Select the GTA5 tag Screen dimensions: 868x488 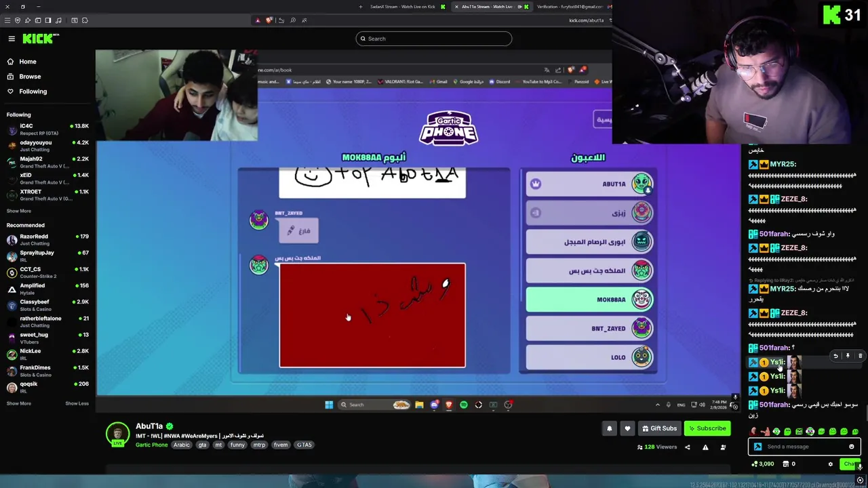[304, 445]
